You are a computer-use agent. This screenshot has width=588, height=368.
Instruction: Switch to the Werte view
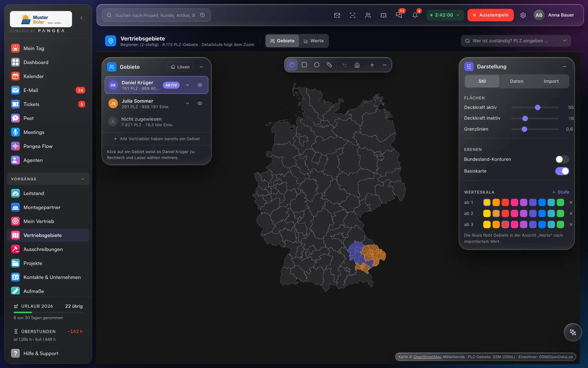(314, 41)
